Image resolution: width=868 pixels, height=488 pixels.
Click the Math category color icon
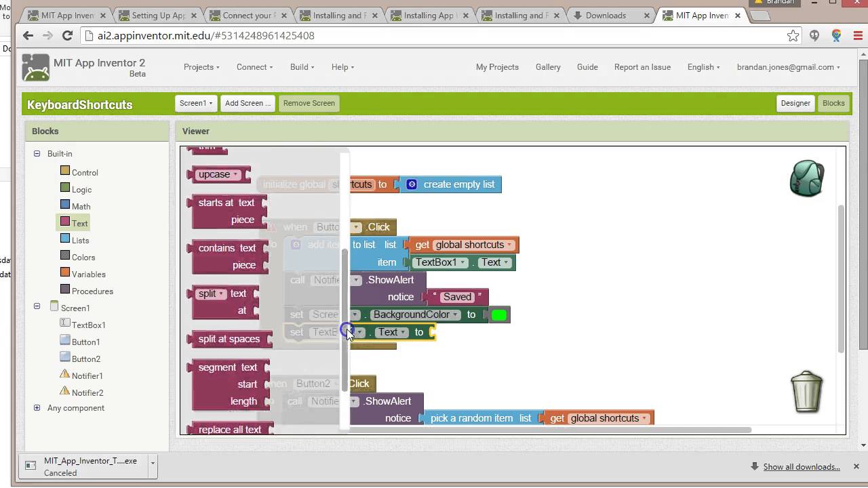(65, 205)
